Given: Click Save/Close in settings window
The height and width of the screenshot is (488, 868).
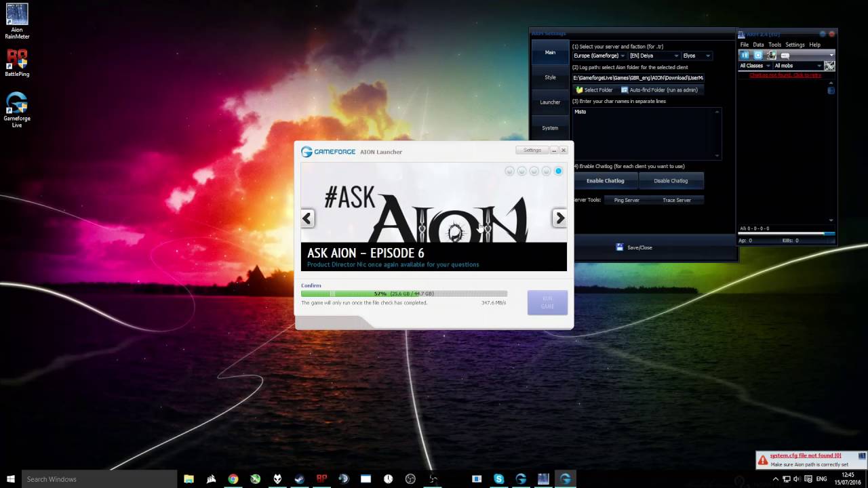Looking at the screenshot, I should 635,247.
